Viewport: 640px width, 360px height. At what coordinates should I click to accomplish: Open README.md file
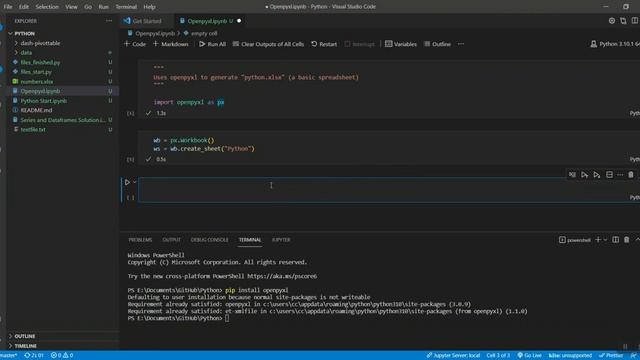pyautogui.click(x=36, y=110)
